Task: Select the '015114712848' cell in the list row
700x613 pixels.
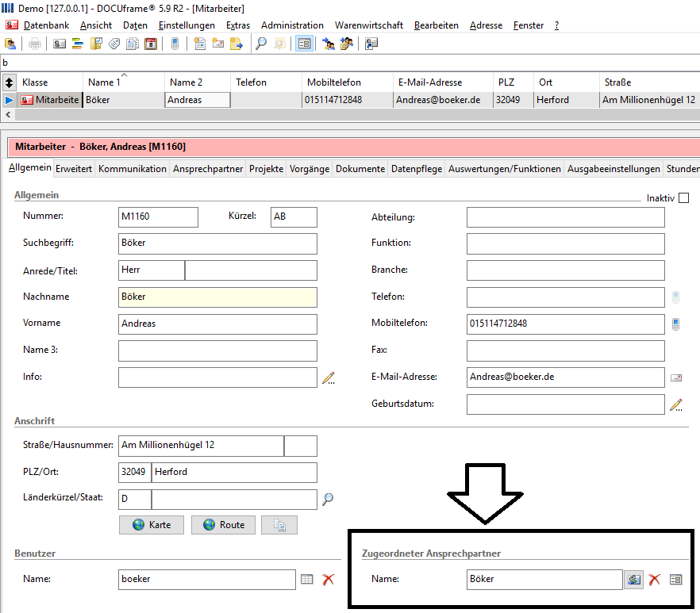Action: [x=348, y=100]
